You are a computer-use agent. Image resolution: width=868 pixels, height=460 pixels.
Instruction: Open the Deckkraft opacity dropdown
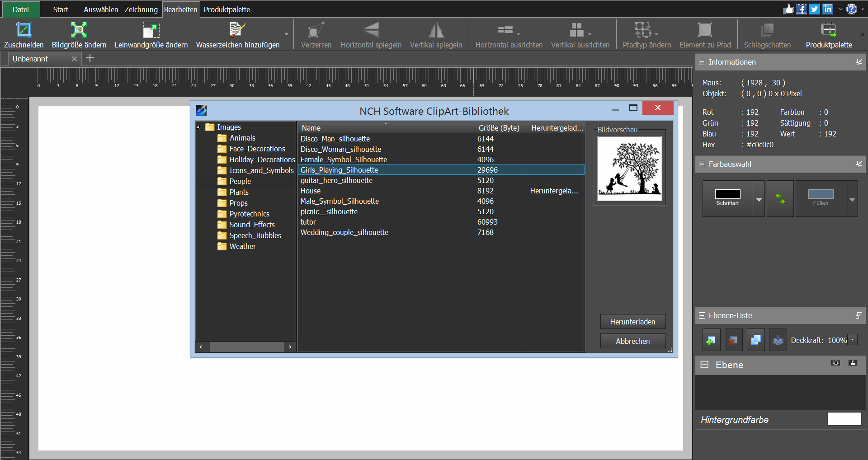coord(853,339)
